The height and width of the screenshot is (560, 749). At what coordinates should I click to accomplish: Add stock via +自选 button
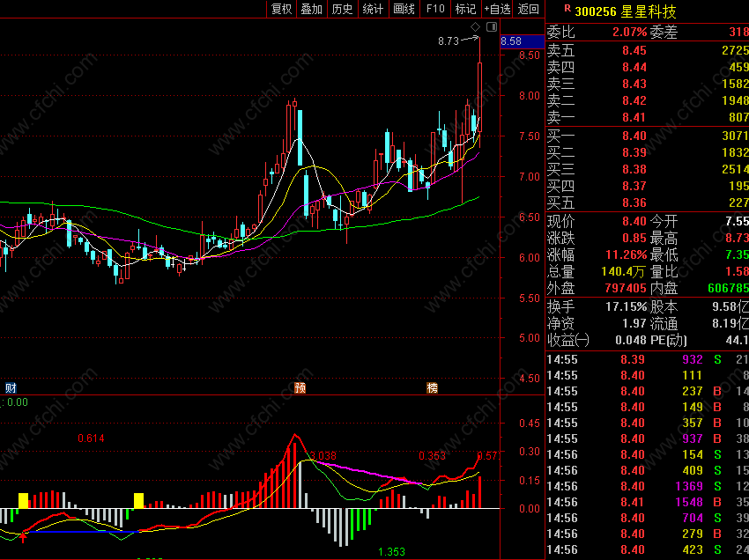pos(497,9)
